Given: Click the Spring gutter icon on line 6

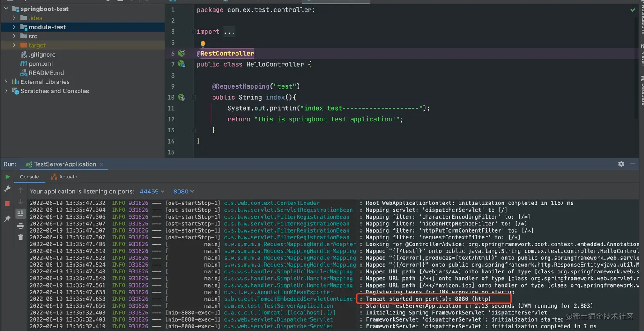Looking at the screenshot, I should (x=181, y=53).
